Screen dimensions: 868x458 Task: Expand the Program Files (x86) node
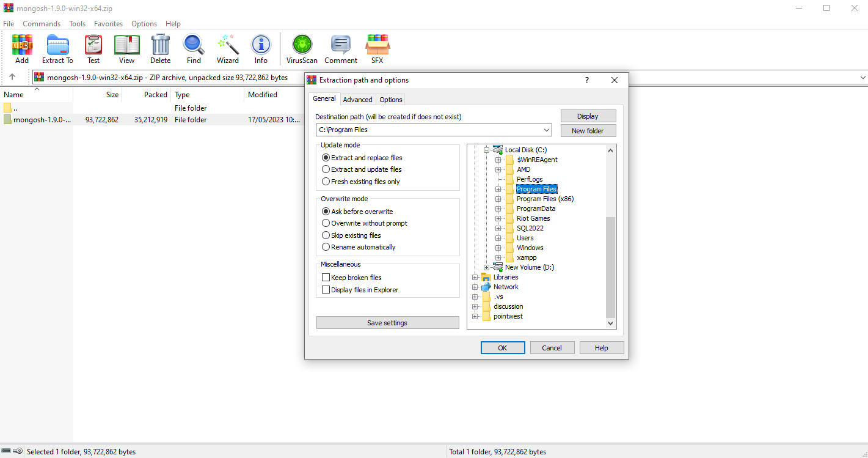pyautogui.click(x=498, y=199)
